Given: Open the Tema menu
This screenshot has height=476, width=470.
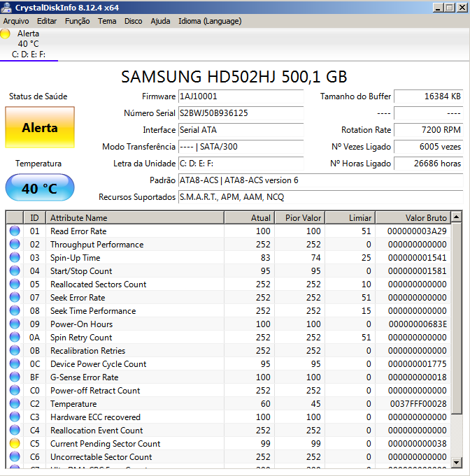Looking at the screenshot, I should (107, 21).
